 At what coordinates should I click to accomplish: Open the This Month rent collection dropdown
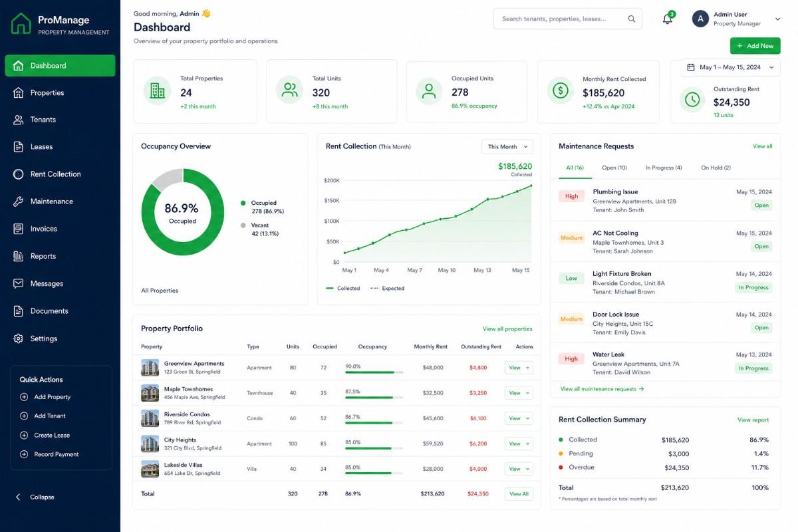(x=507, y=147)
